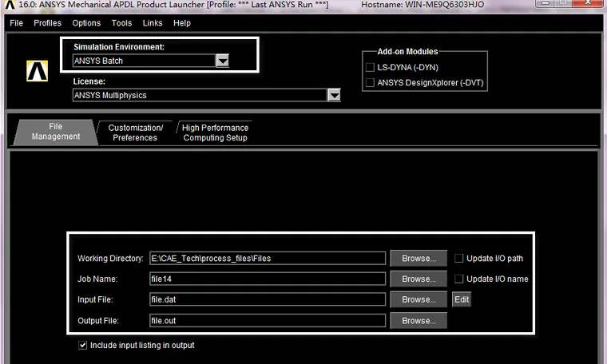Expand the License dropdown arrow
Image resolution: width=607 pixels, height=364 pixels.
[334, 95]
